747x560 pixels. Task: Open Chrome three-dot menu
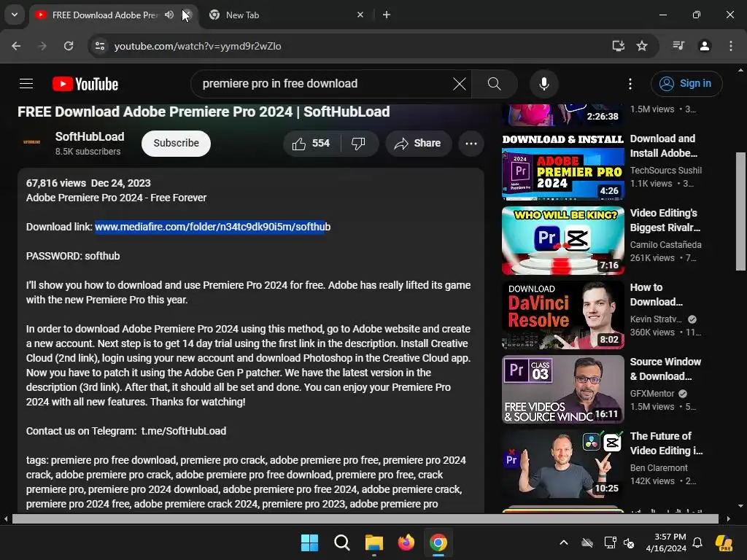click(x=731, y=46)
